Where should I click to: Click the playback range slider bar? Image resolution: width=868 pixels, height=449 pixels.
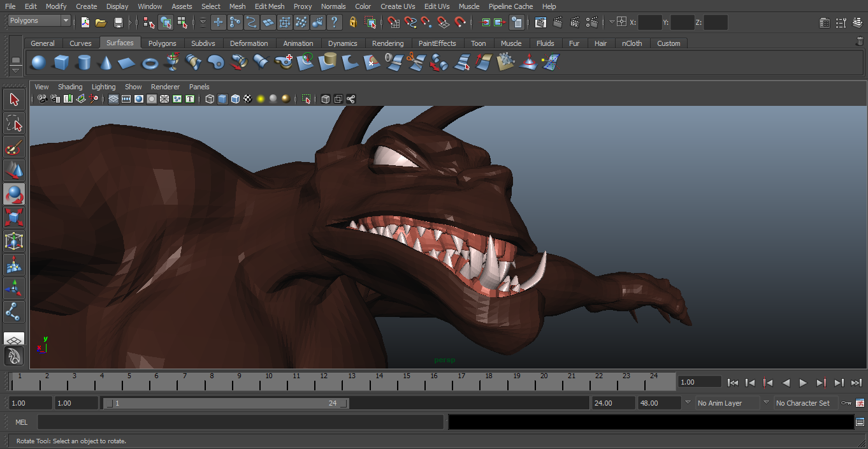[x=226, y=403]
